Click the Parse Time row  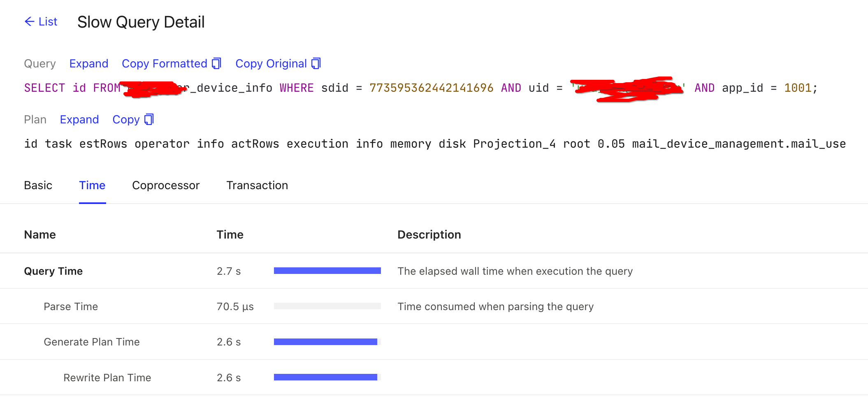coord(434,306)
